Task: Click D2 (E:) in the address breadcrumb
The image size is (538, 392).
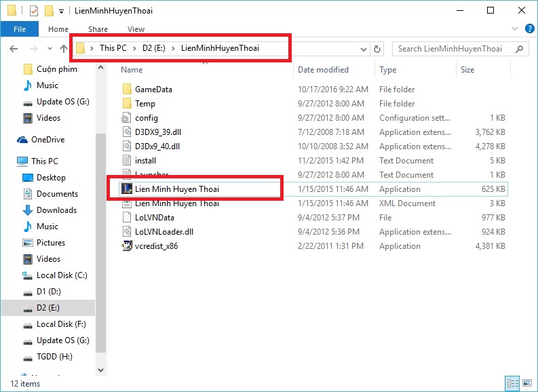Action: pos(154,48)
